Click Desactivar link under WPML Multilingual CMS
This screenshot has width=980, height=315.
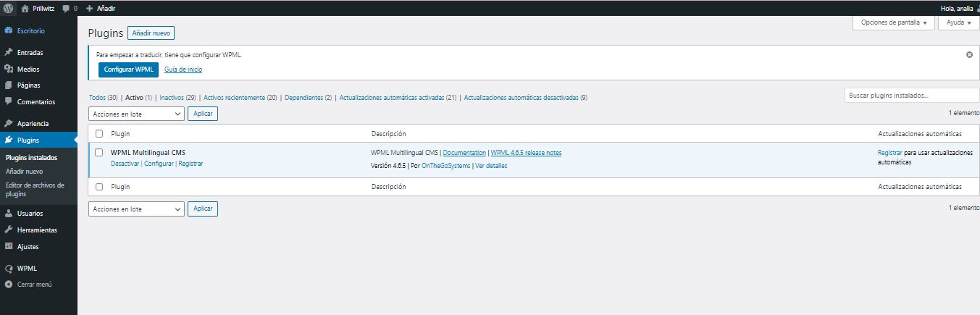[125, 164]
